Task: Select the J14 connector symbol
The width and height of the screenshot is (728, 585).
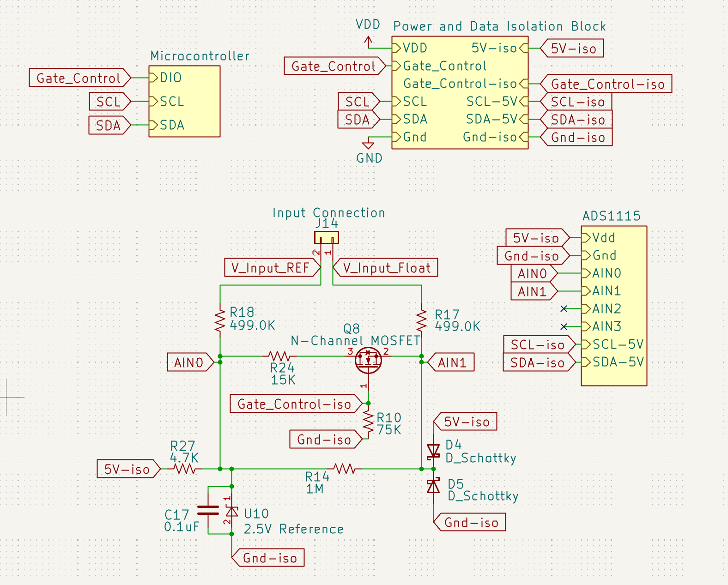Action: [327, 237]
